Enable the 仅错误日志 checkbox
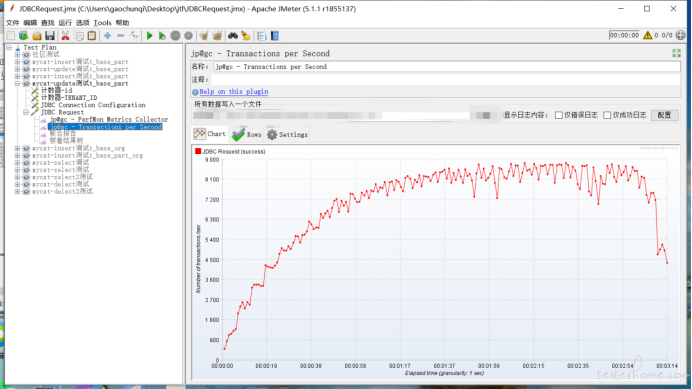Viewport: 692px width, 389px height. [559, 115]
